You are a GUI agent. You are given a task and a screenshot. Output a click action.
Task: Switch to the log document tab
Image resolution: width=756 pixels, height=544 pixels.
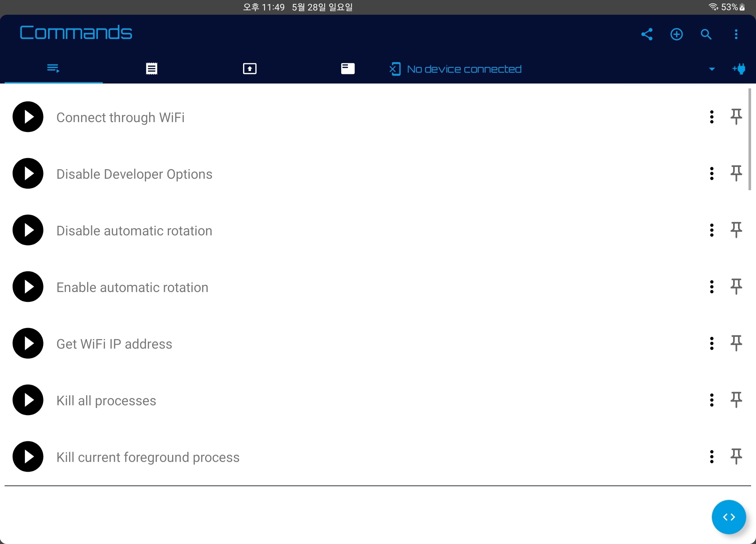pyautogui.click(x=152, y=69)
